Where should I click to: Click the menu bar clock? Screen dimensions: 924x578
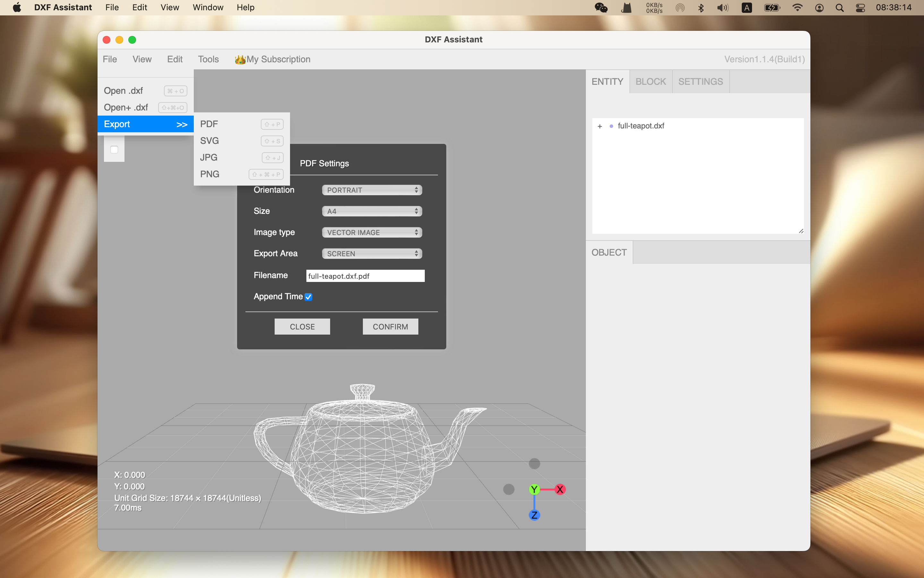tap(894, 8)
